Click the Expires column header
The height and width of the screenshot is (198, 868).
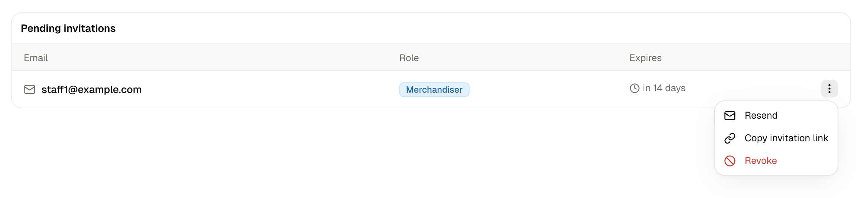click(645, 58)
